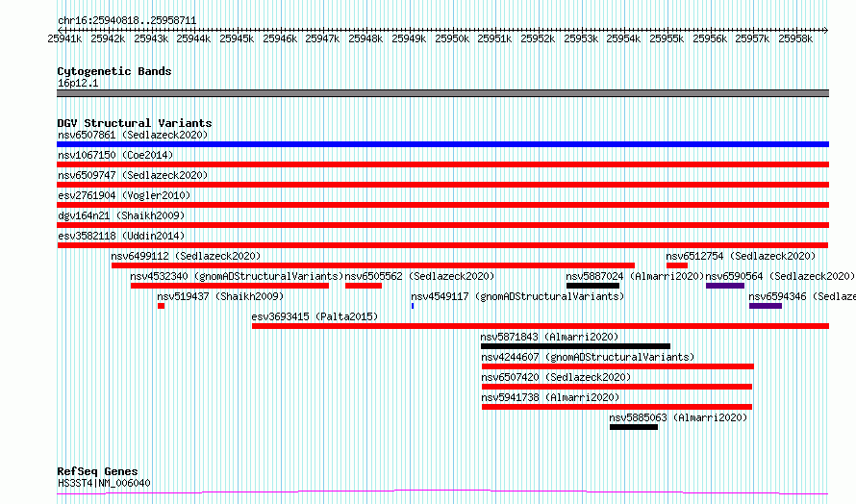
Task: Click the chr16:25940818..25958711 region label
Action: click(x=127, y=21)
